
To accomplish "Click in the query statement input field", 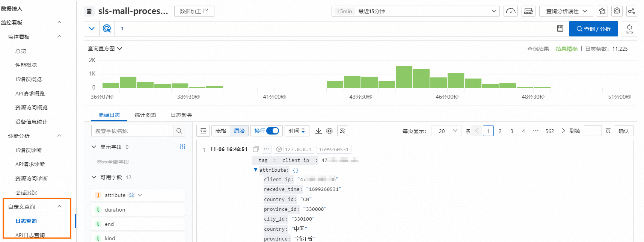I will pos(334,29).
